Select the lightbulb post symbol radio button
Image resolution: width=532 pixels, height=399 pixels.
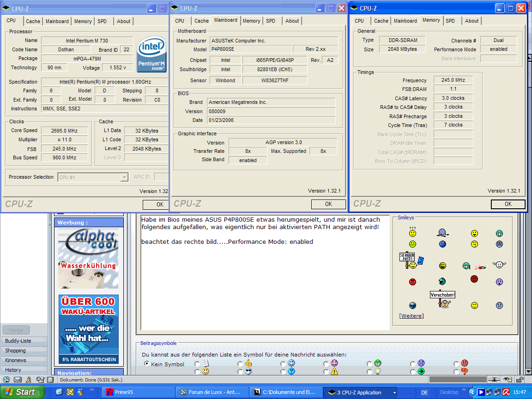tap(369, 371)
